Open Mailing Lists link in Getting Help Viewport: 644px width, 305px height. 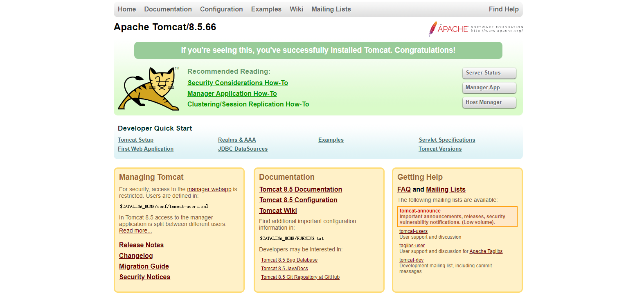446,189
